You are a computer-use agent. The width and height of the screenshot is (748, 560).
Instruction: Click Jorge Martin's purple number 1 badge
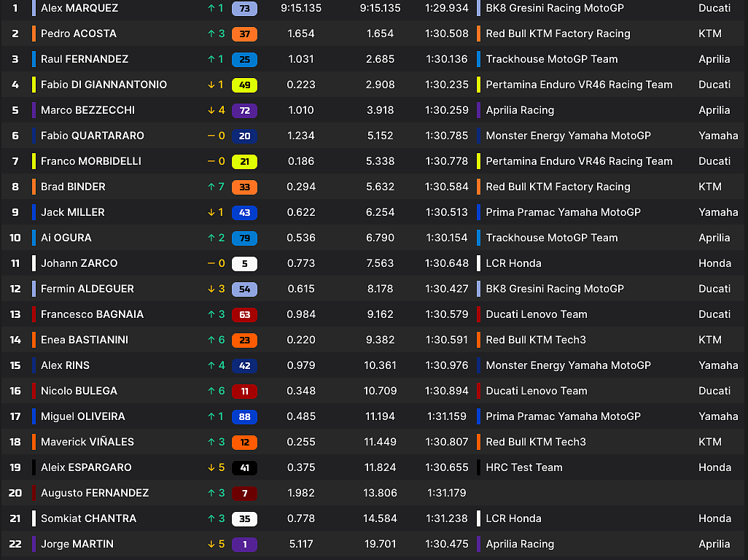244,544
